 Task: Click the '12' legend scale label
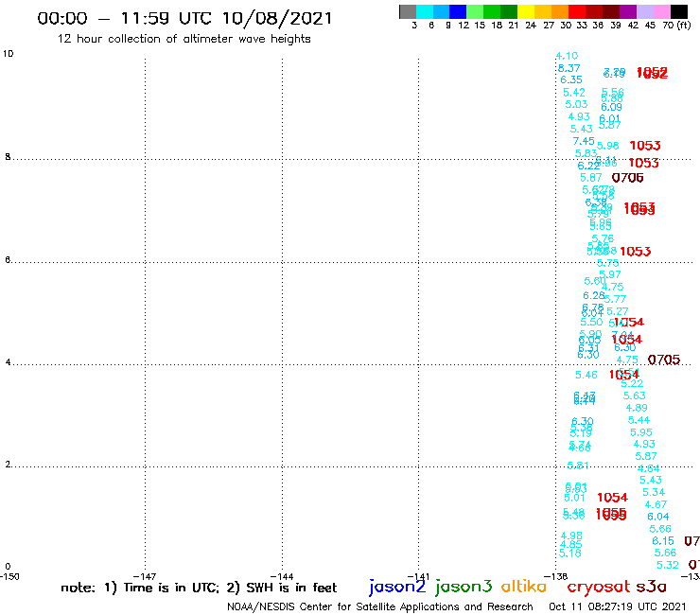click(464, 25)
